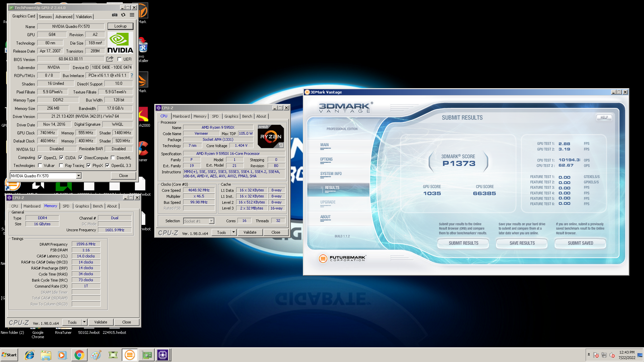This screenshot has height=362, width=644.
Task: Toggle the UEFI checkbox in GPU-Z
Action: (119, 59)
